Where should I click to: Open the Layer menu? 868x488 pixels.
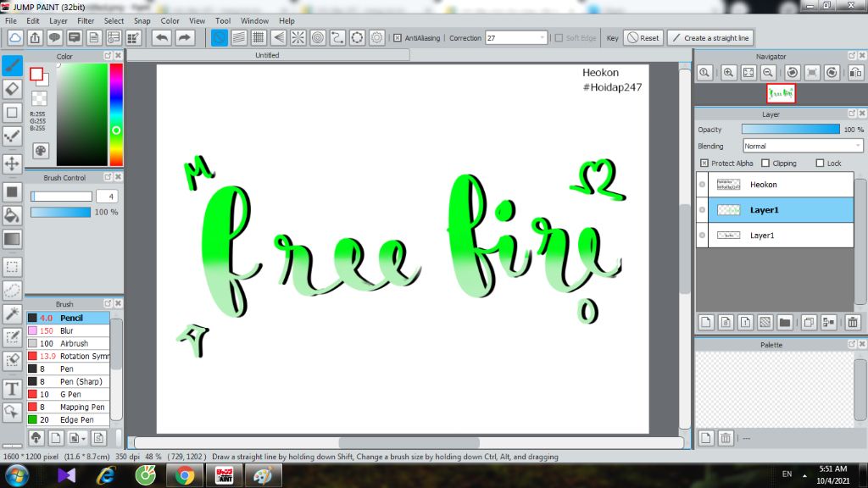(58, 20)
